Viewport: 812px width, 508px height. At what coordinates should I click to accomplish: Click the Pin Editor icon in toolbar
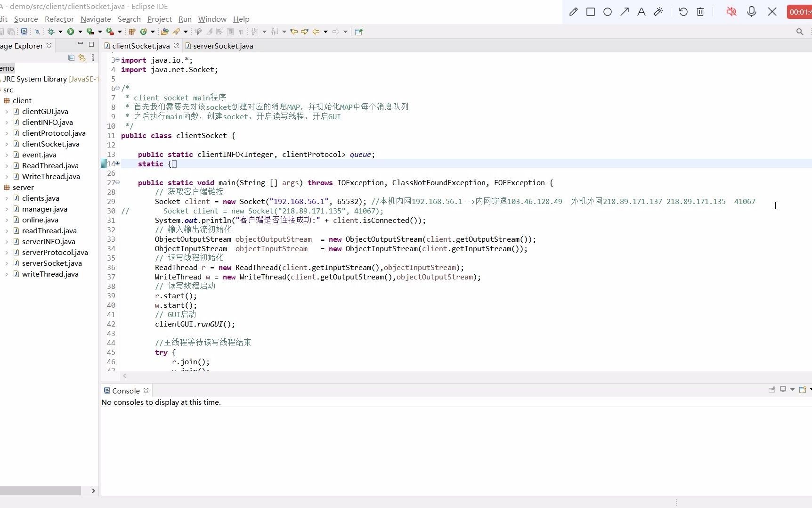(x=358, y=32)
